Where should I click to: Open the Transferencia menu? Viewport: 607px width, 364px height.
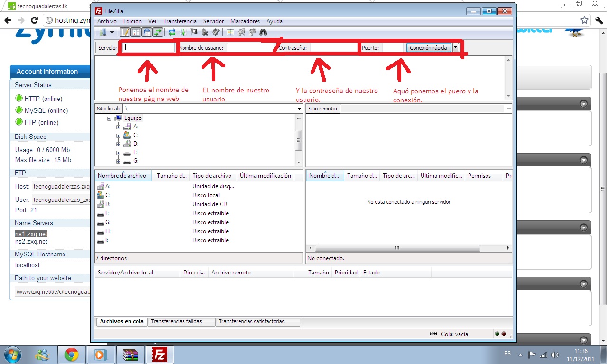tap(180, 21)
